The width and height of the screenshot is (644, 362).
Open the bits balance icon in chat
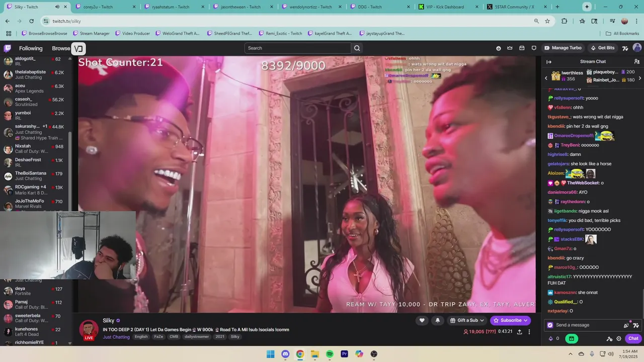(x=551, y=338)
